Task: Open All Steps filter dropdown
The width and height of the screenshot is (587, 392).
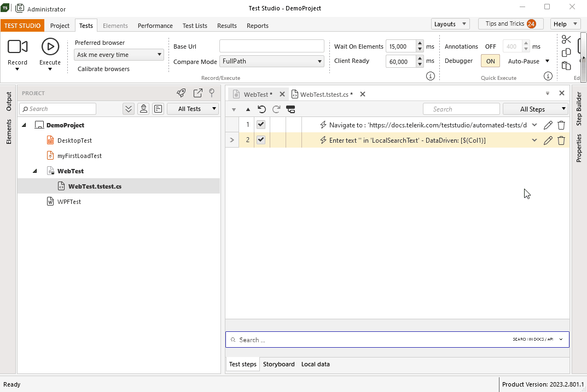Action: [x=536, y=109]
